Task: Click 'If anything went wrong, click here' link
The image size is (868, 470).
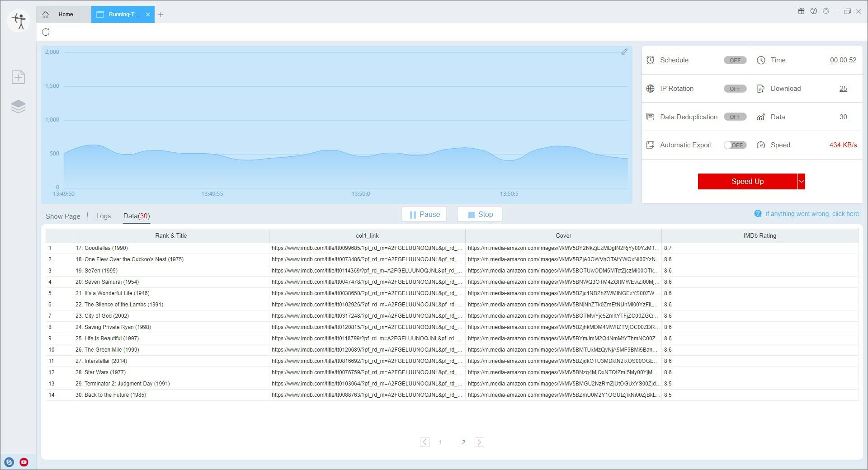Action: (x=812, y=214)
